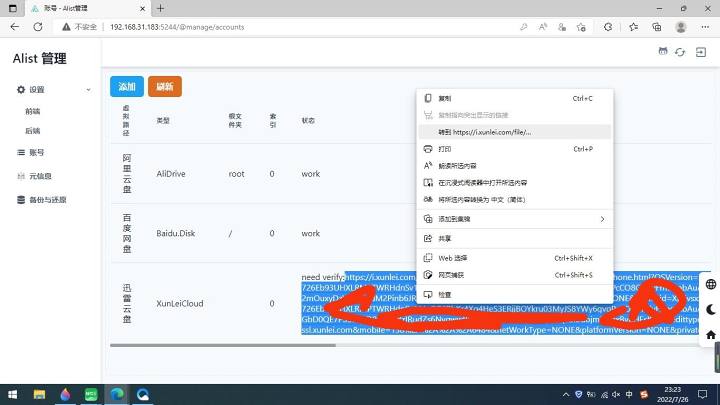Viewport: 720px width, 405px height.
Task: Open the Windows Start menu
Action: (x=13, y=394)
